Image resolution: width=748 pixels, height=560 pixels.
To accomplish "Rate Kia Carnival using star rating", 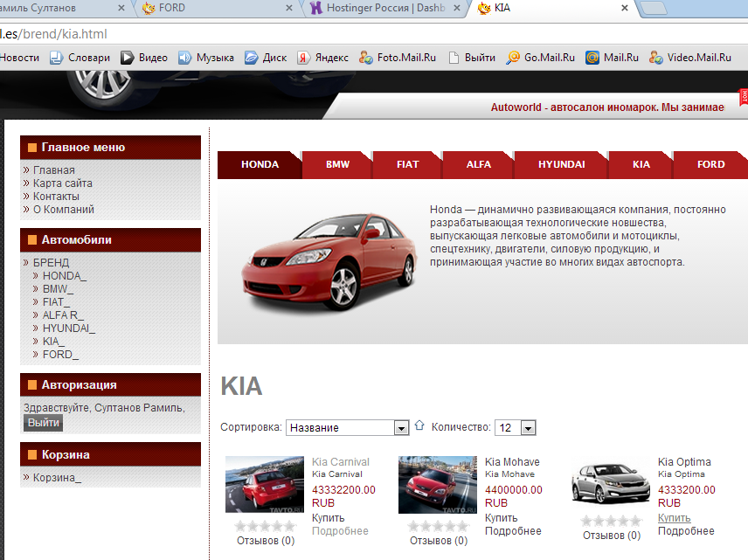I will coord(266,526).
